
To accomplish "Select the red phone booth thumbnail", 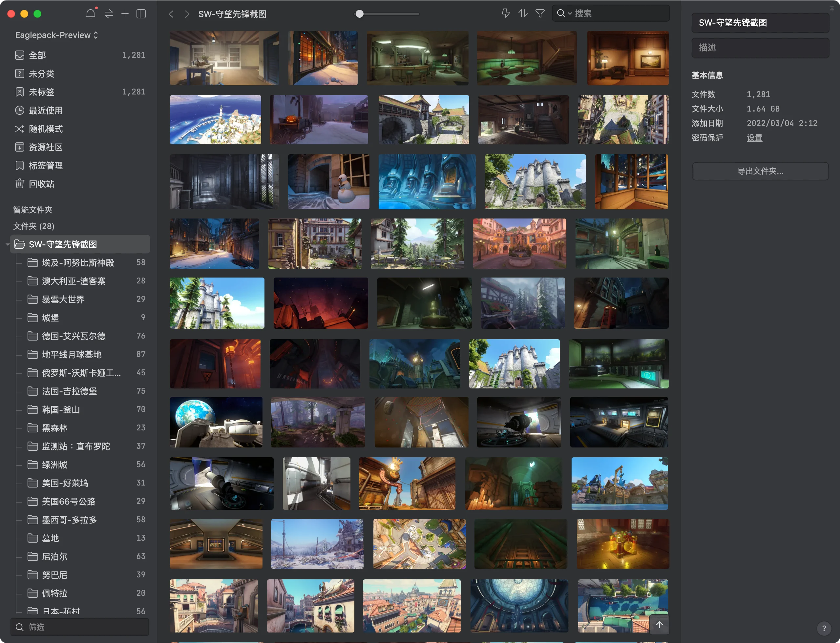I will (621, 303).
